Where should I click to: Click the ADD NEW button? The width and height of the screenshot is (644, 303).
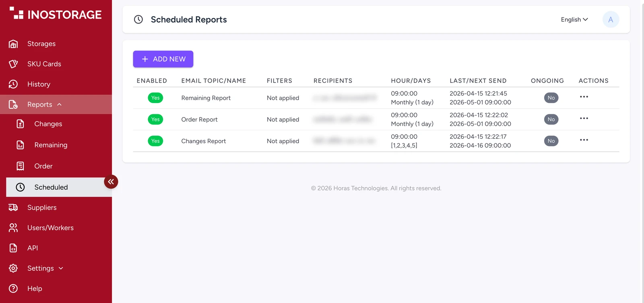click(163, 59)
